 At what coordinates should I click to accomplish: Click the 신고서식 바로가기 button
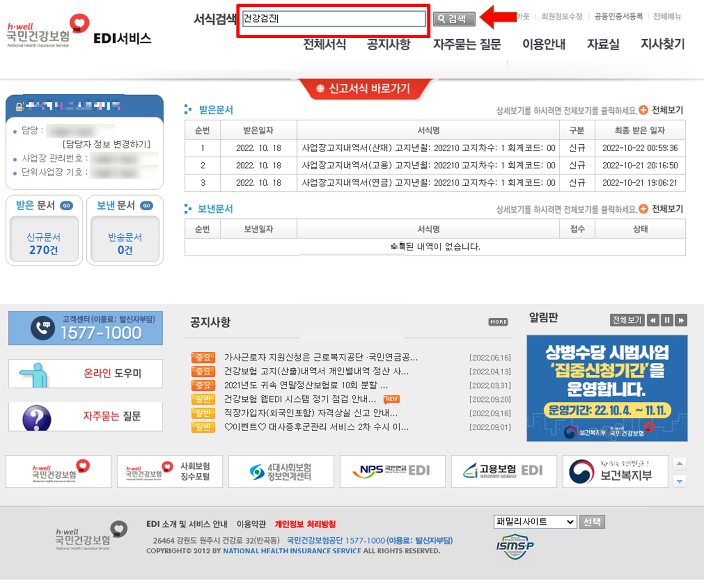[367, 88]
